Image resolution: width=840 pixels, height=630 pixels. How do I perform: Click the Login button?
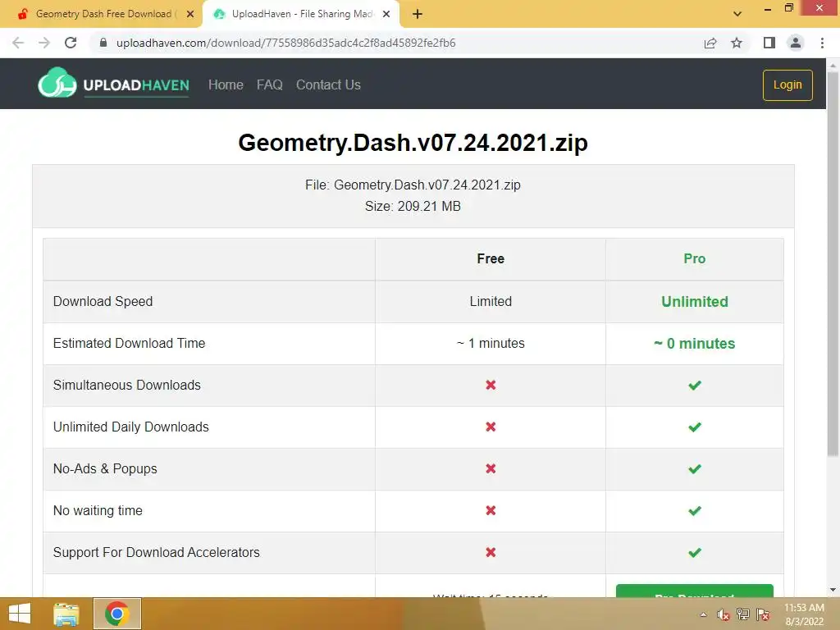787,85
